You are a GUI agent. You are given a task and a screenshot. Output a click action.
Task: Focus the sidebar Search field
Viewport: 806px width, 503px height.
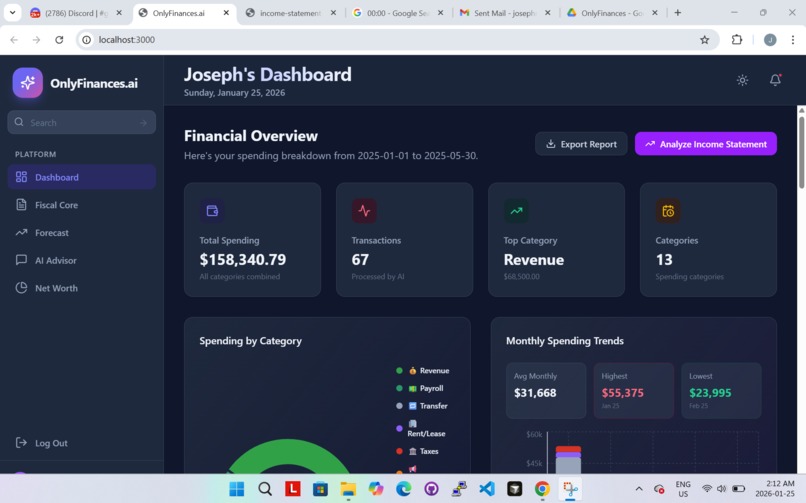(82, 122)
